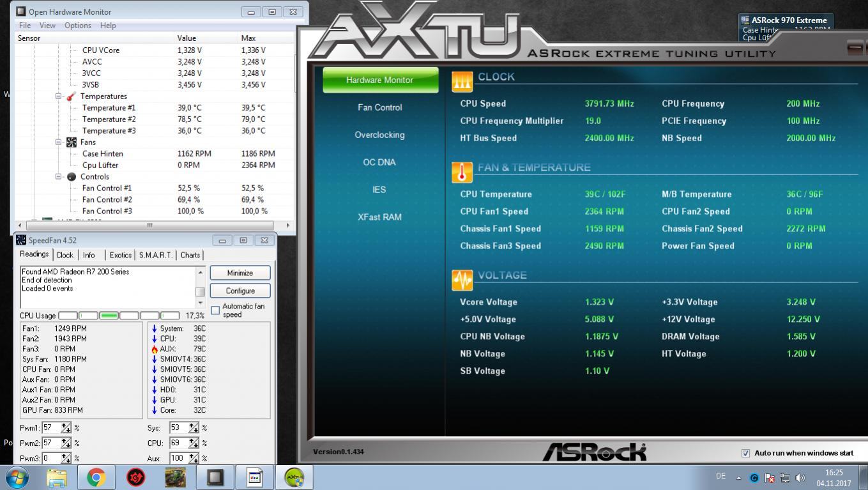Open Windows Explorer from the taskbar
The image size is (868, 490).
click(57, 477)
